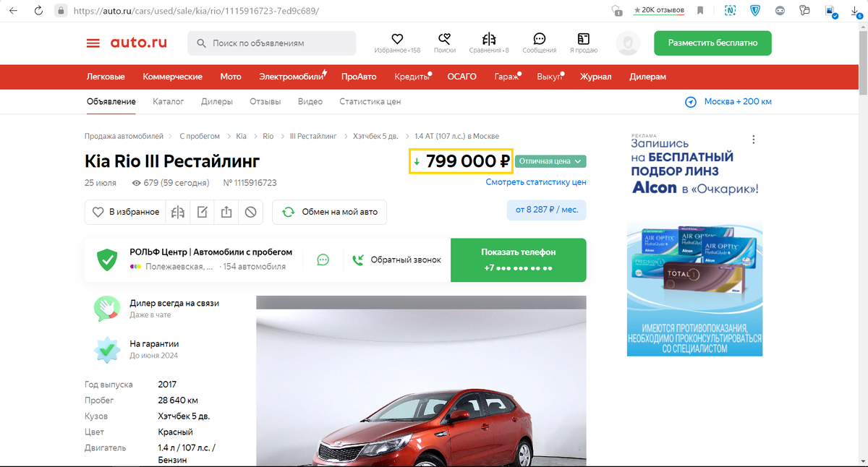
Task: Click the dealer chat bubble icon
Action: (323, 260)
